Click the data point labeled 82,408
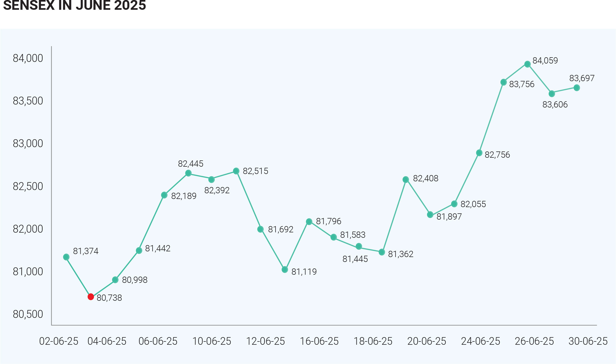This screenshot has width=616, height=364. point(406,179)
